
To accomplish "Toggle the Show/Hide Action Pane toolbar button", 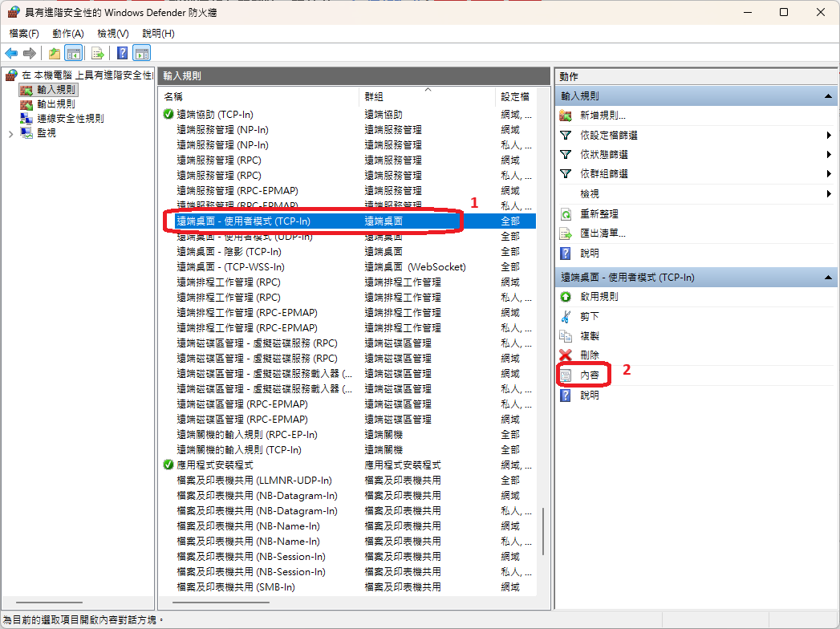I will pyautogui.click(x=142, y=54).
